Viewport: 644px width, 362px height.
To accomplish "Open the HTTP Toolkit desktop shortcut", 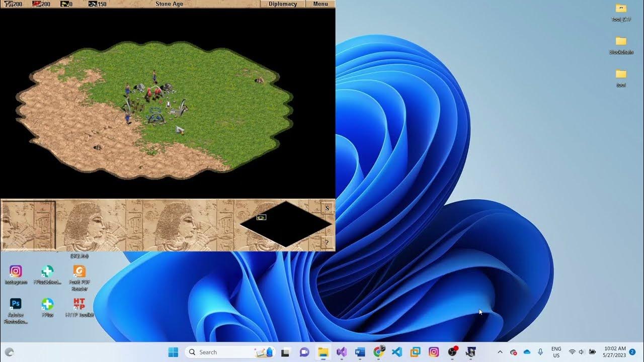I will tap(79, 307).
